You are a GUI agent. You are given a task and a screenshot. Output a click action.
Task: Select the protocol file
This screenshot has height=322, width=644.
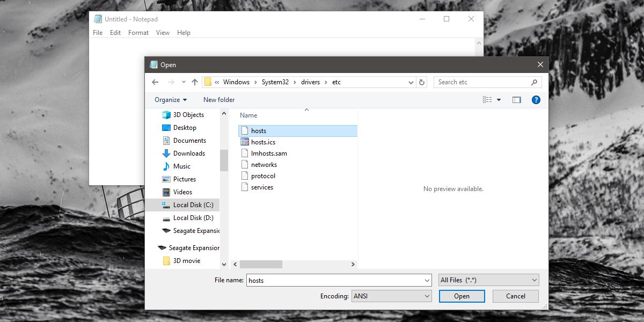pyautogui.click(x=263, y=176)
